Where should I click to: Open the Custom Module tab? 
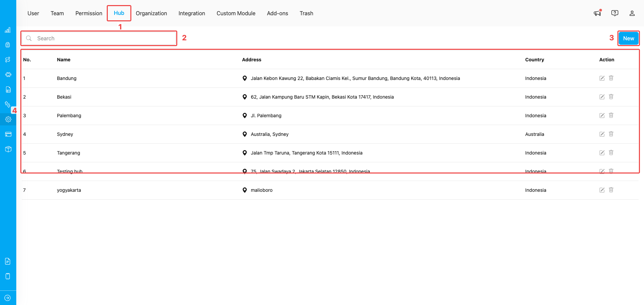[236, 13]
